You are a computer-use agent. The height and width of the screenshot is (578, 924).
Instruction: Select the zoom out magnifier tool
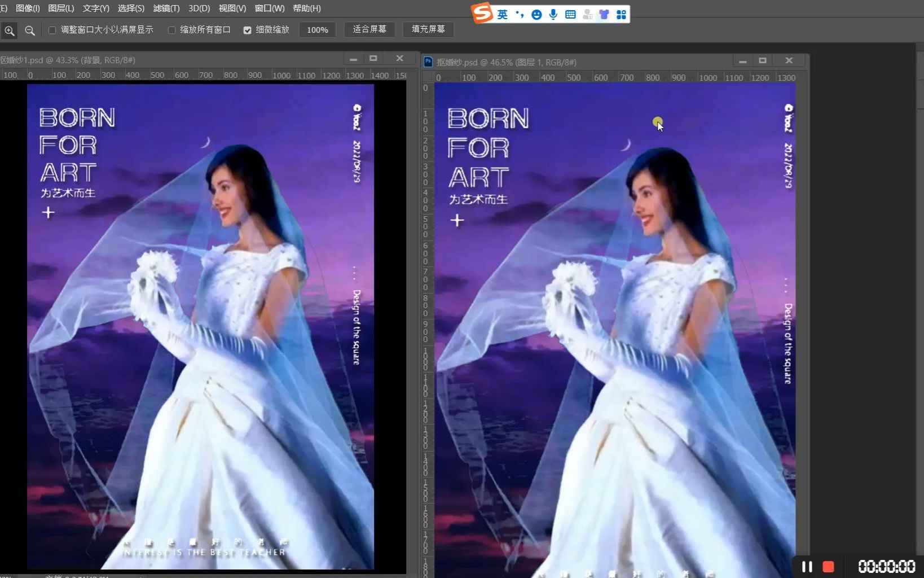coord(30,30)
